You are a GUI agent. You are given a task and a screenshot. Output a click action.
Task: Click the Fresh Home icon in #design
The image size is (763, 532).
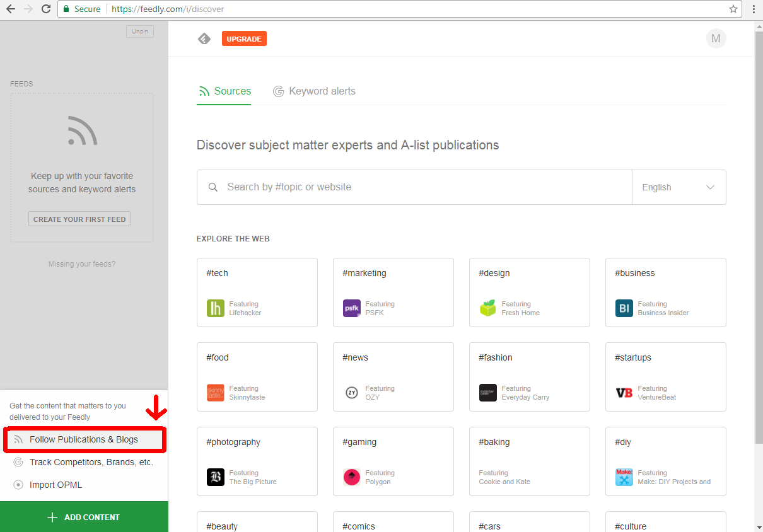488,308
